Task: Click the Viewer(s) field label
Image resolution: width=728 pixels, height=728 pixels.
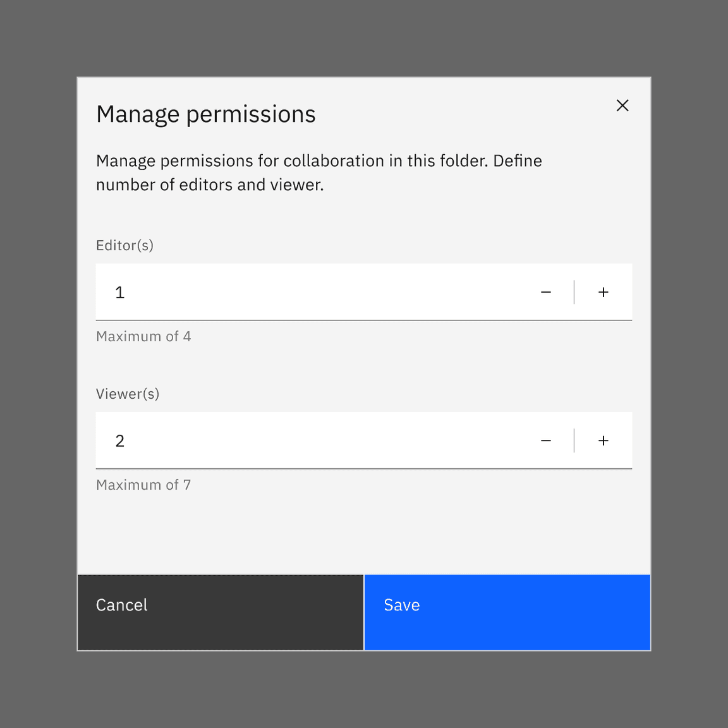Action: click(x=128, y=394)
